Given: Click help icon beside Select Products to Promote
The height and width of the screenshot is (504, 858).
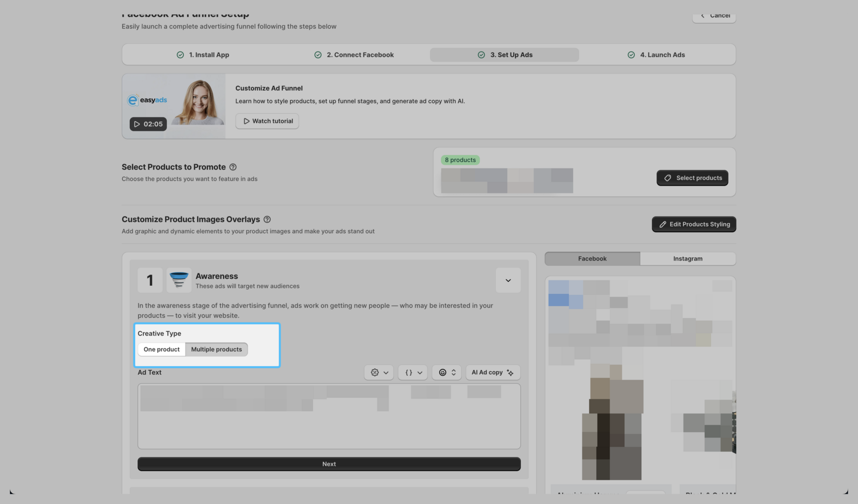Looking at the screenshot, I should click(233, 167).
